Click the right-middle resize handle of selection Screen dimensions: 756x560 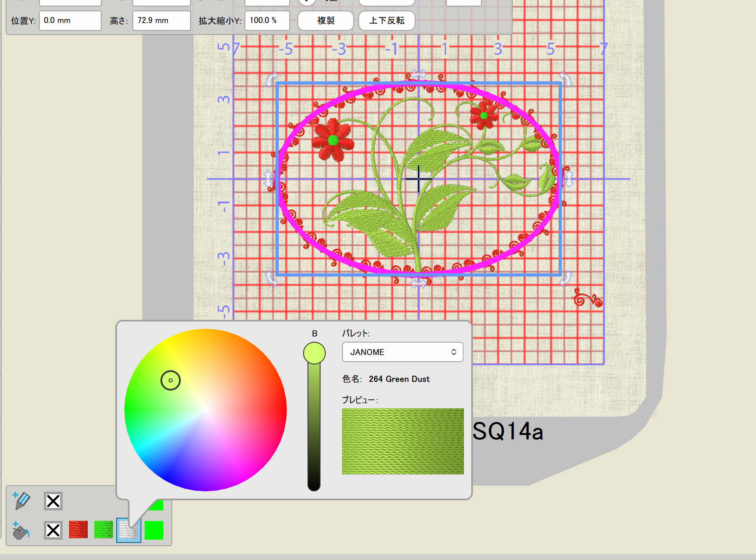point(569,179)
